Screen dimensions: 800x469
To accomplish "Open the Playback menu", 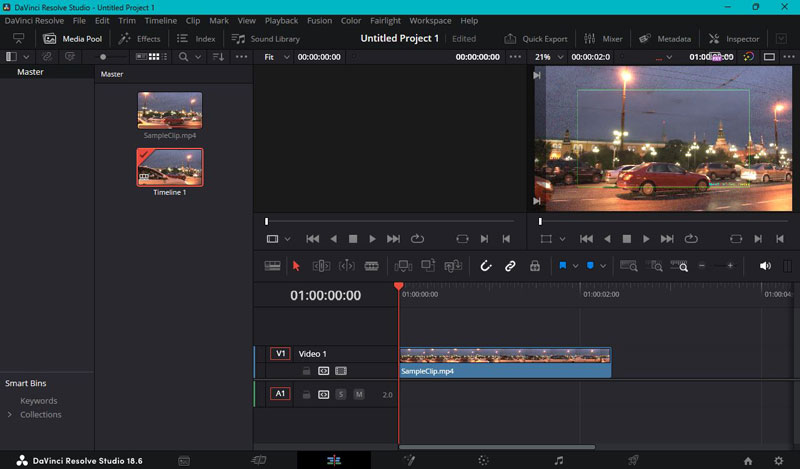I will (281, 20).
